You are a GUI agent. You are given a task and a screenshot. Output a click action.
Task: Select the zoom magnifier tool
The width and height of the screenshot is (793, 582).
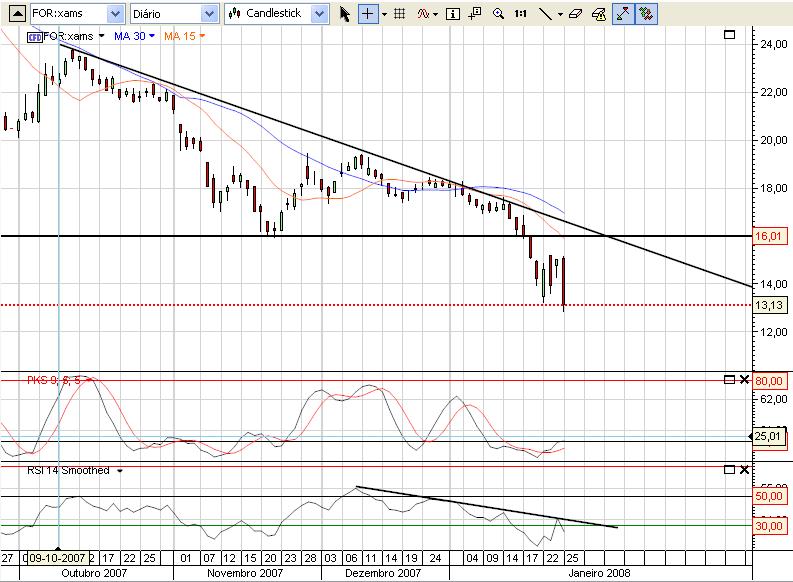[498, 14]
